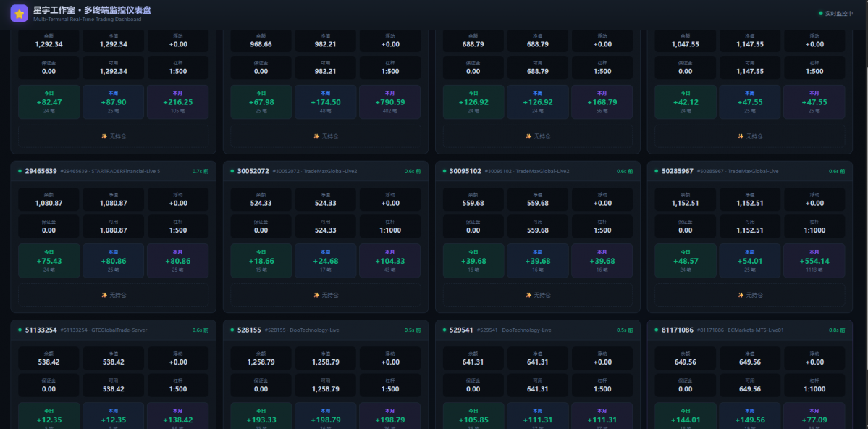The width and height of the screenshot is (868, 429).
Task: Click the 本周 +87.90 profit tile
Action: point(114,102)
